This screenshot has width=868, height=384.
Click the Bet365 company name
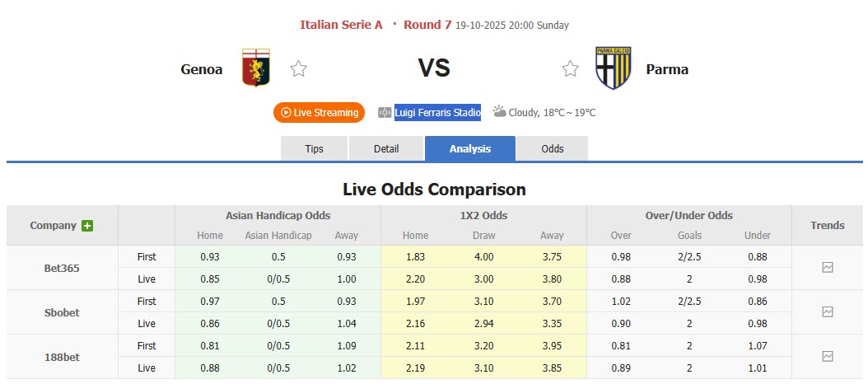coord(62,268)
